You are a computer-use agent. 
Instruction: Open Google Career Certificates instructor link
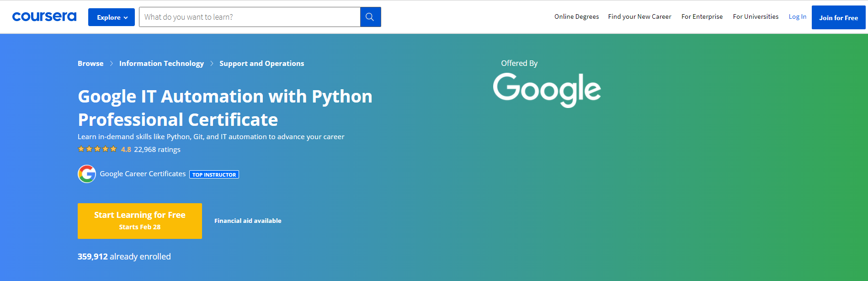point(143,174)
